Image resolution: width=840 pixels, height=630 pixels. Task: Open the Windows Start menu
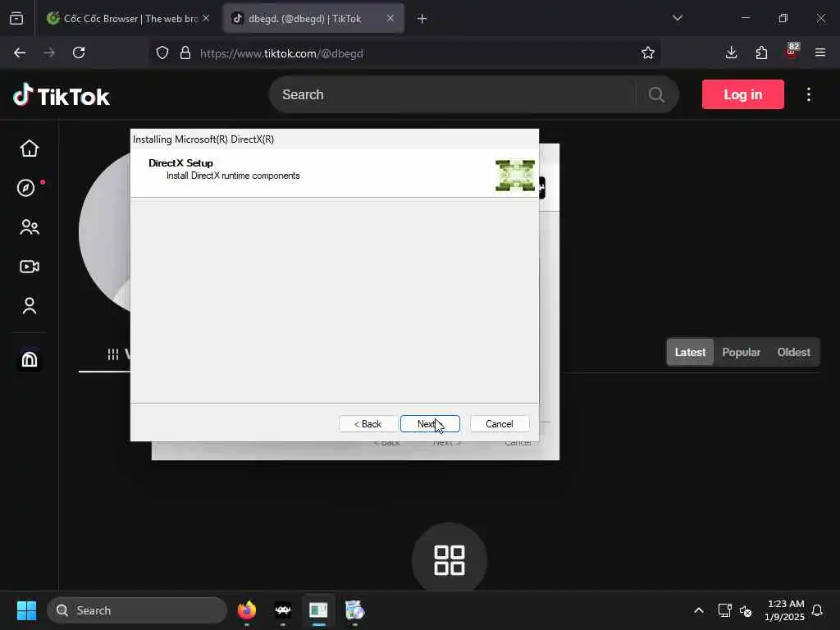tap(26, 610)
